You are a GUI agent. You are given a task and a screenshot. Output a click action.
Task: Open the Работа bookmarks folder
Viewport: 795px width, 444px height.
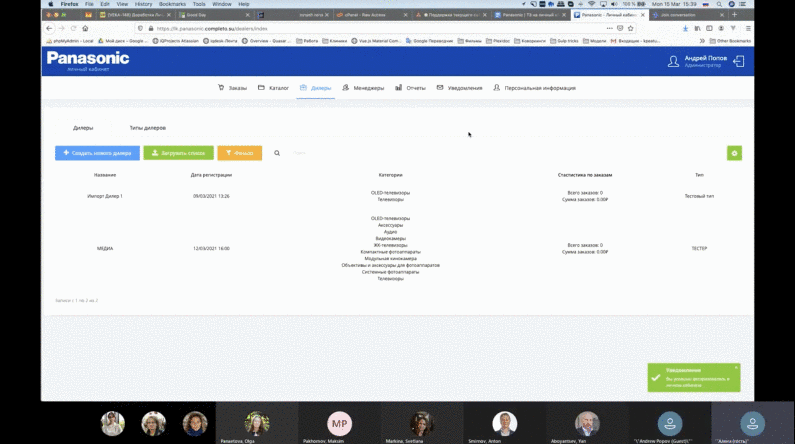click(x=307, y=41)
